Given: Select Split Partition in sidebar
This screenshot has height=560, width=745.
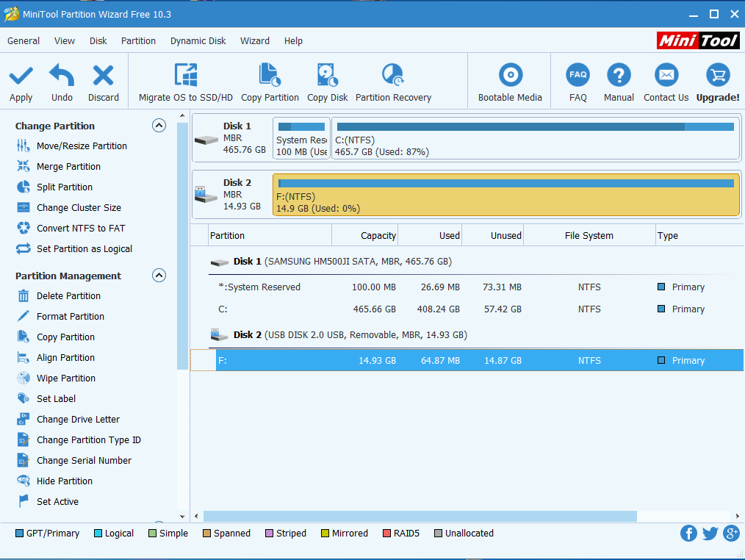Looking at the screenshot, I should click(54, 187).
